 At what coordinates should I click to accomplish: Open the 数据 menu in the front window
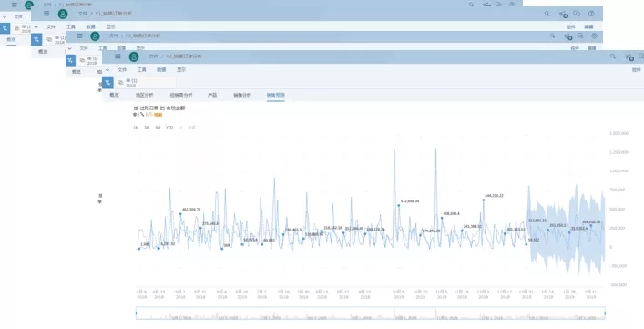[161, 70]
